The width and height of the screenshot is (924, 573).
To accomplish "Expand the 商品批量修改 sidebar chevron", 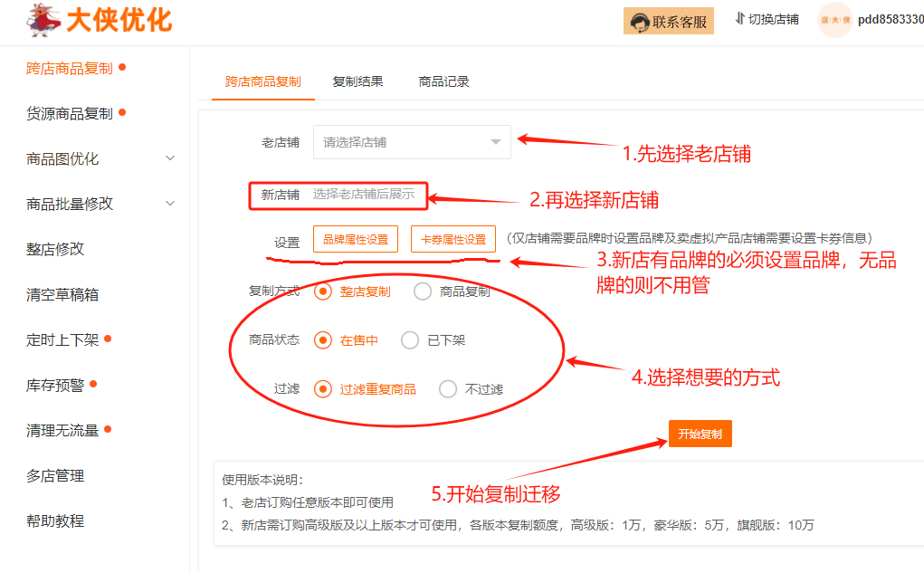I will pos(170,204).
